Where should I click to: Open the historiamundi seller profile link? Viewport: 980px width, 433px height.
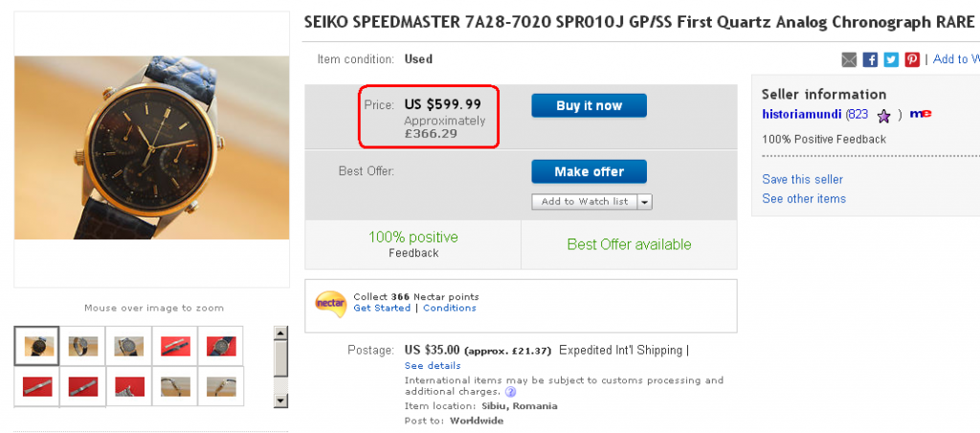click(x=802, y=114)
